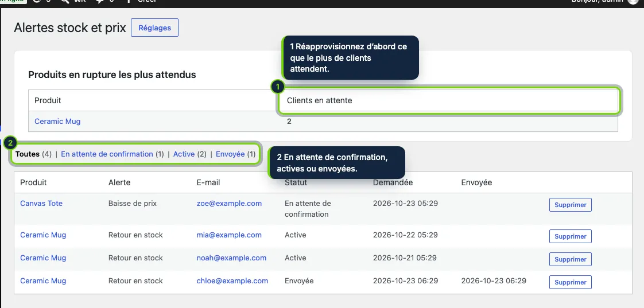This screenshot has height=308, width=644.
Task: Click the Demandée column header
Action: (393, 182)
